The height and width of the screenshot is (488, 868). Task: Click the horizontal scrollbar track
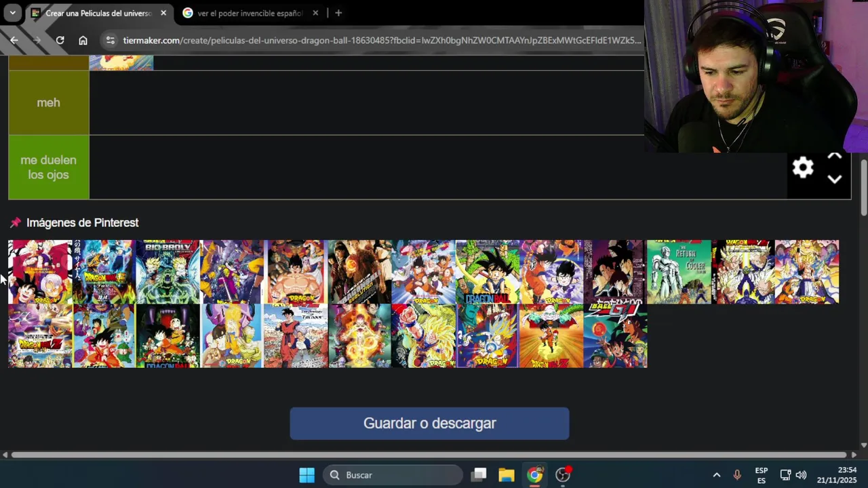pos(429,455)
